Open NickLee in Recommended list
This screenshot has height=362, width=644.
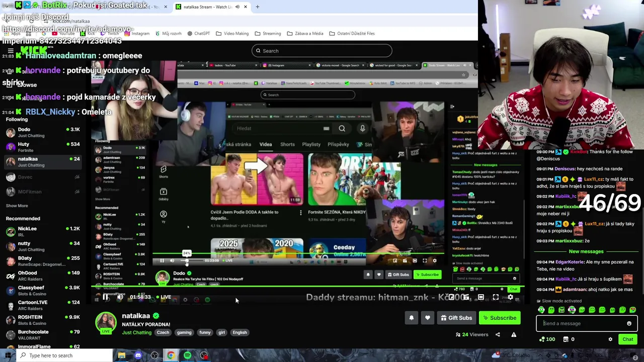(43, 231)
